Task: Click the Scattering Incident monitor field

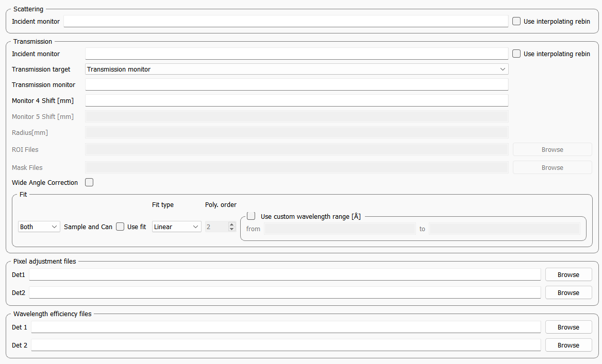Action: 286,22
